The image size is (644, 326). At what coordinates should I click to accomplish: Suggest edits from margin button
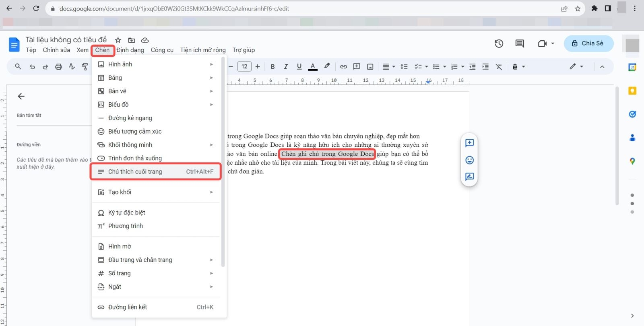tap(469, 177)
